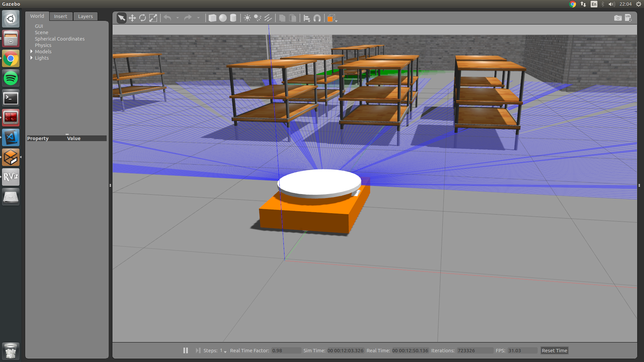
Task: Click the Iterations value field
Action: tap(475, 351)
